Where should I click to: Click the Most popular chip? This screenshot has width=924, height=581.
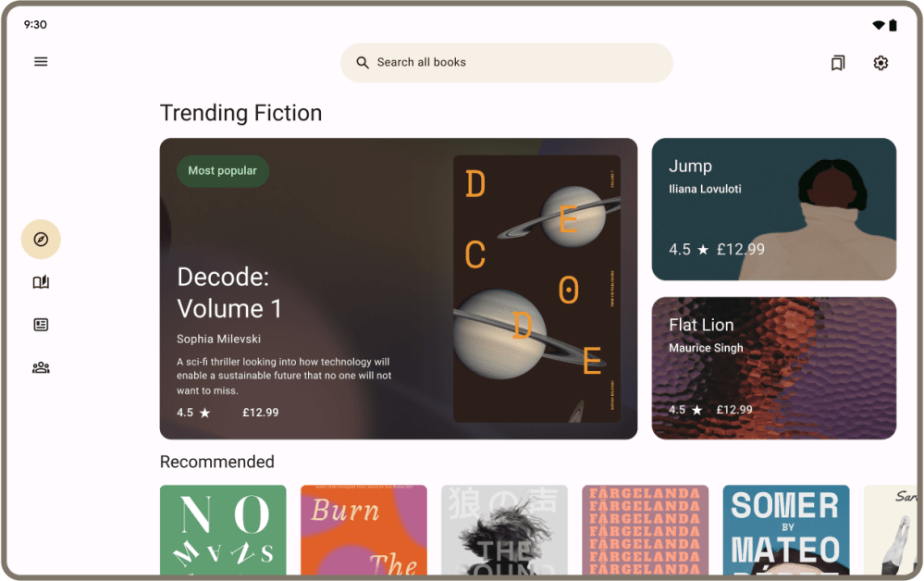click(223, 171)
